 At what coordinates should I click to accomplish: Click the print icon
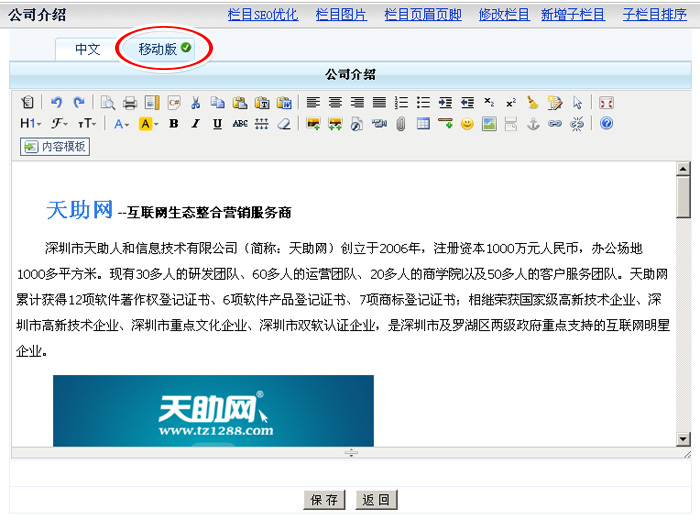(x=130, y=103)
